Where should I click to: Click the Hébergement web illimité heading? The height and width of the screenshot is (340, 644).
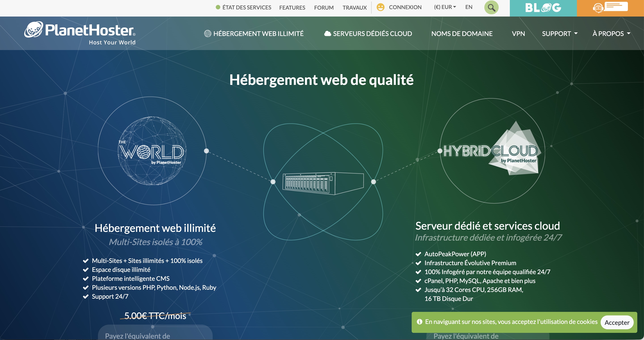pos(155,228)
